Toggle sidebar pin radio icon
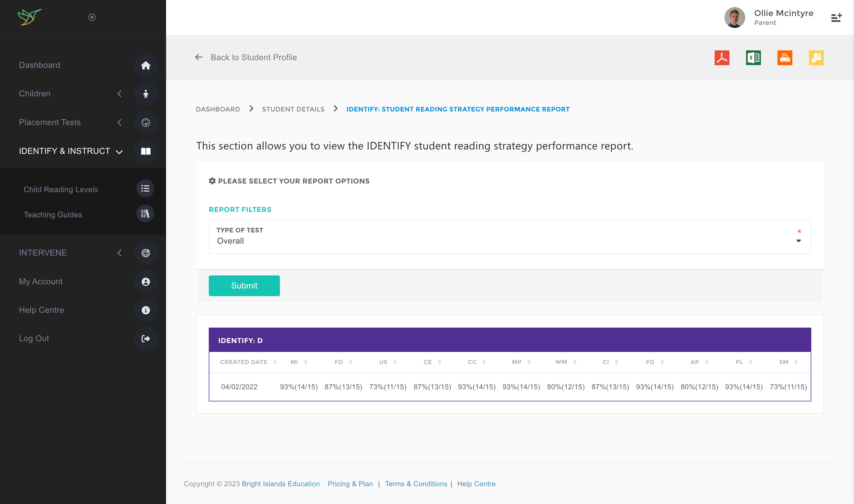The width and height of the screenshot is (854, 504). (92, 17)
